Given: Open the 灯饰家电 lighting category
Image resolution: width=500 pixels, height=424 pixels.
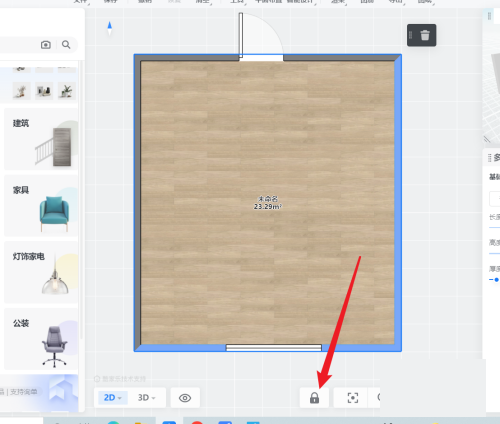Looking at the screenshot, I should click(x=41, y=272).
